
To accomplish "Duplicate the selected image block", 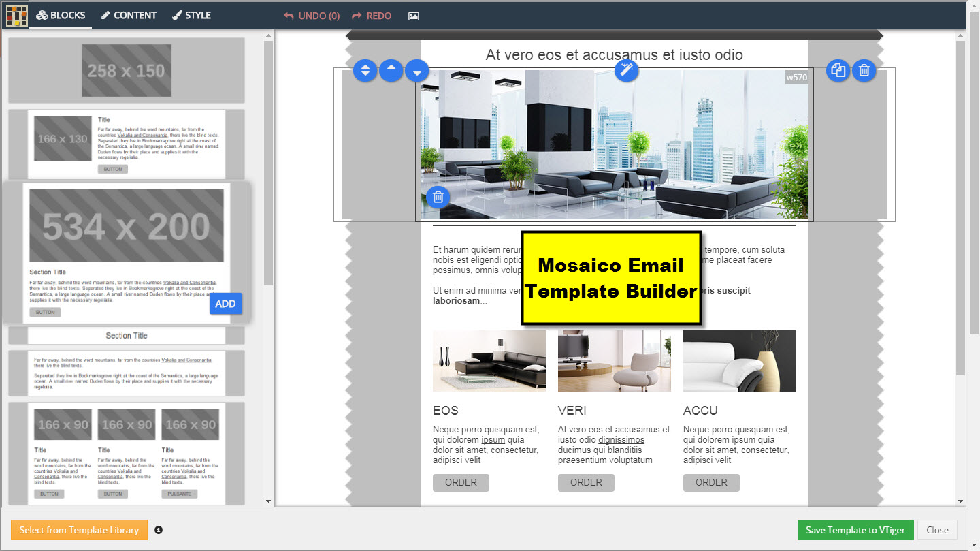I will point(838,69).
